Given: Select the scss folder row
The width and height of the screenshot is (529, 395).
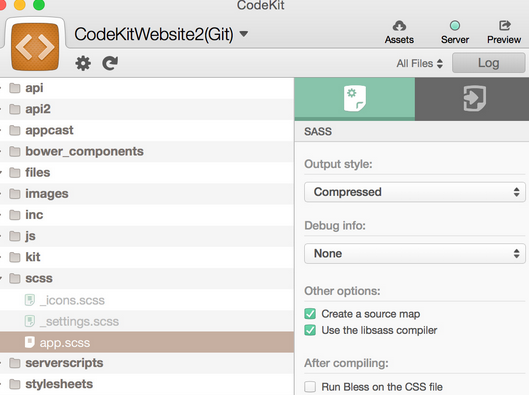Looking at the screenshot, I should 147,278.
